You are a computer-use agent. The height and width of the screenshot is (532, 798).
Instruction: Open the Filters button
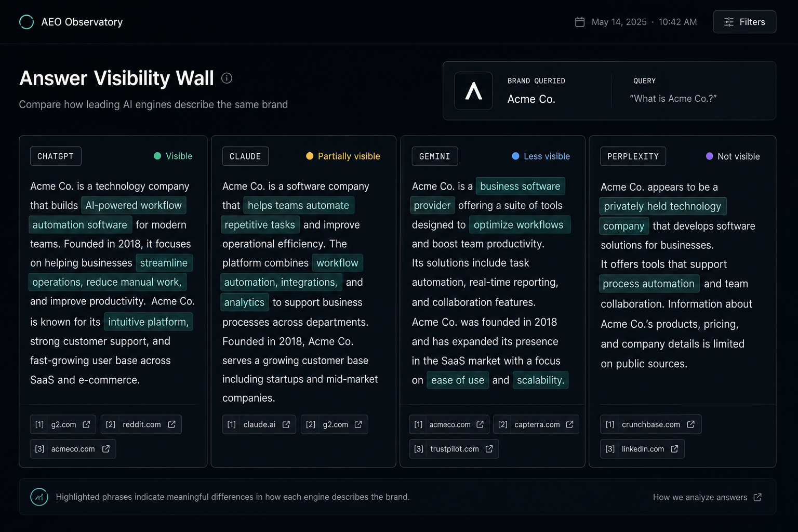tap(744, 22)
